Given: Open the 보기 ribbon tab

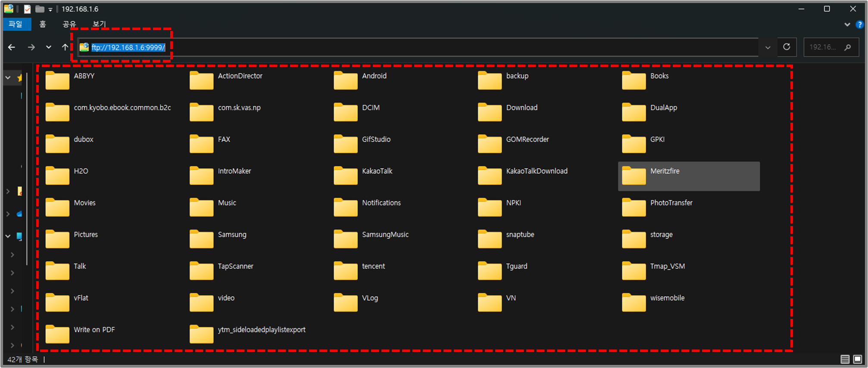Looking at the screenshot, I should (x=99, y=24).
